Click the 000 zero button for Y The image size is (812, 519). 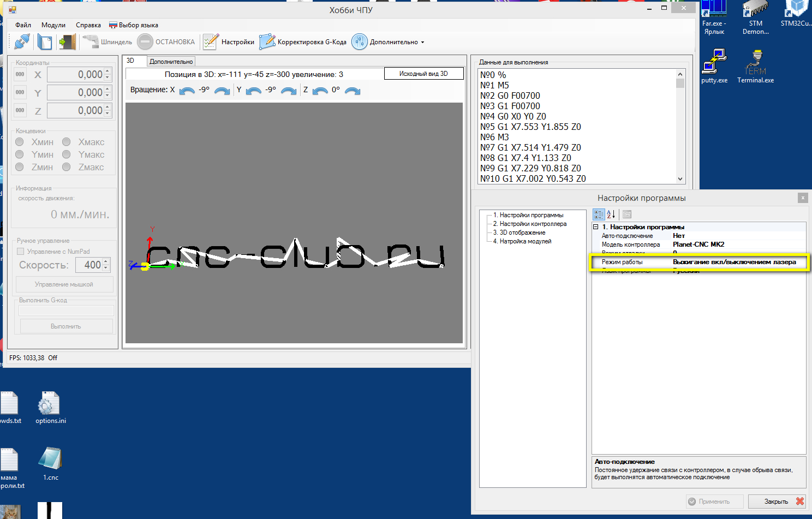point(20,92)
